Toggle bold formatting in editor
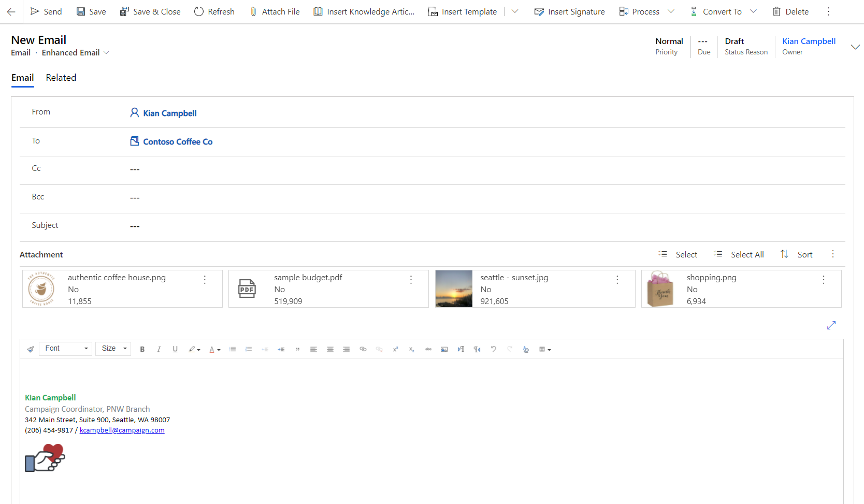 tap(142, 349)
